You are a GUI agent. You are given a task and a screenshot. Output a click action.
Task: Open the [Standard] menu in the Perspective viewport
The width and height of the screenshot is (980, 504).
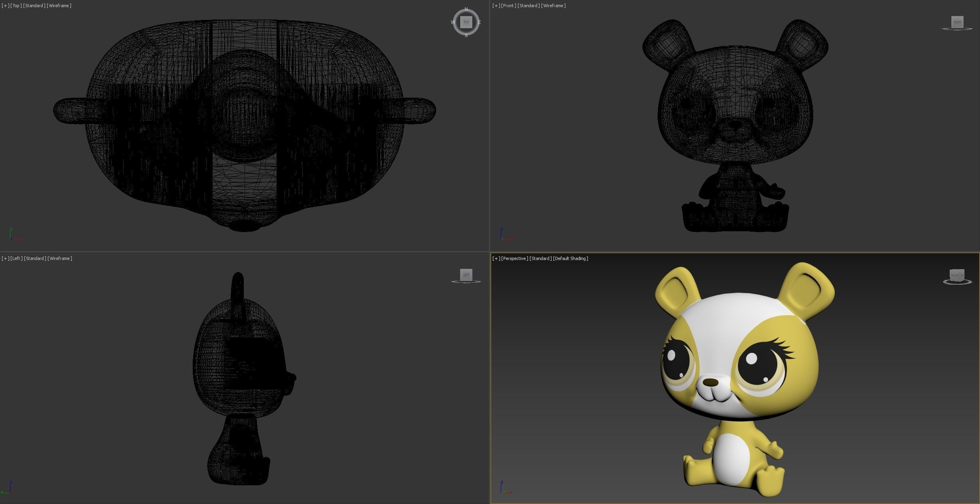541,258
